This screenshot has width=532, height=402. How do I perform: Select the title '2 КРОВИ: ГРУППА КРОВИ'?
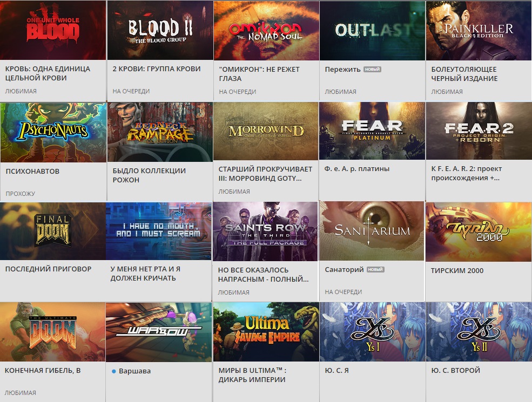157,69
